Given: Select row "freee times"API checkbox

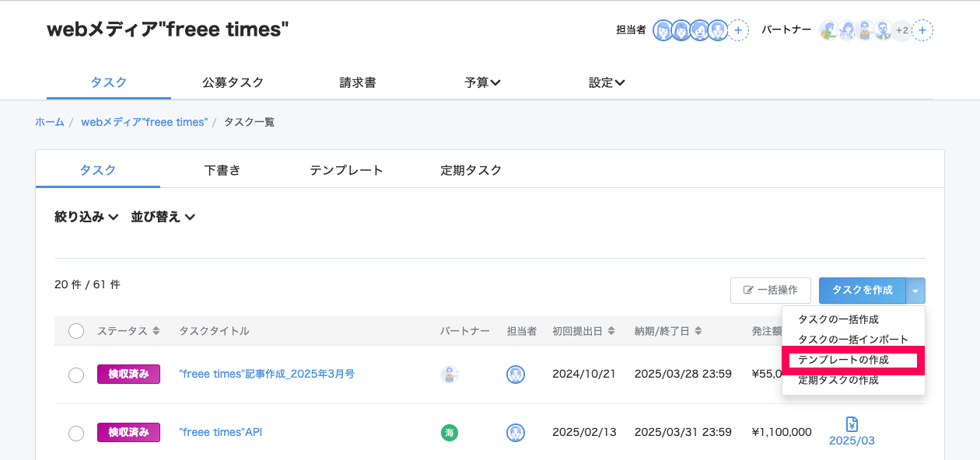Looking at the screenshot, I should [x=76, y=434].
